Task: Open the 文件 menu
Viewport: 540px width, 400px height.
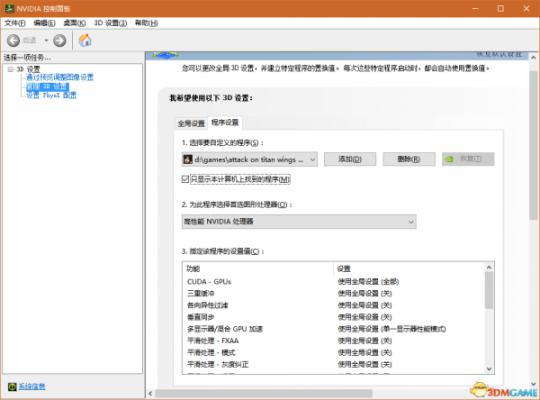Action: [15, 23]
